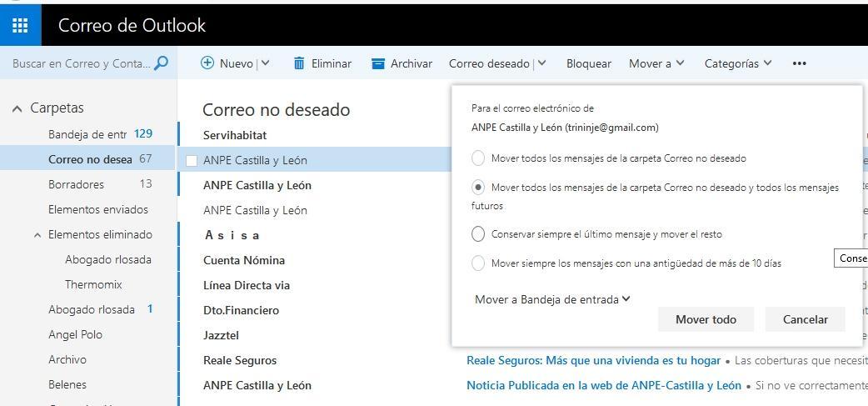Viewport: 868px width, 406px height.
Task: Open Thermomix subfolder
Action: (x=93, y=284)
